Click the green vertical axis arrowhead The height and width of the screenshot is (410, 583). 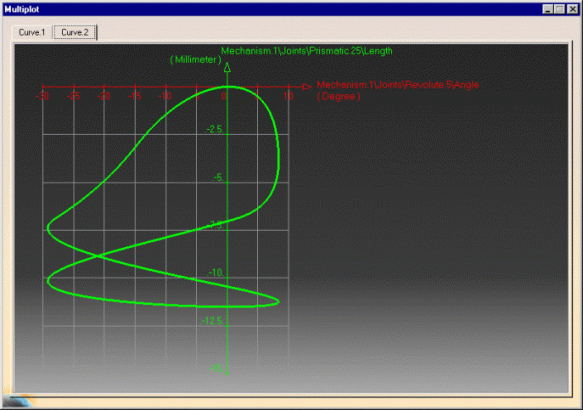(227, 67)
